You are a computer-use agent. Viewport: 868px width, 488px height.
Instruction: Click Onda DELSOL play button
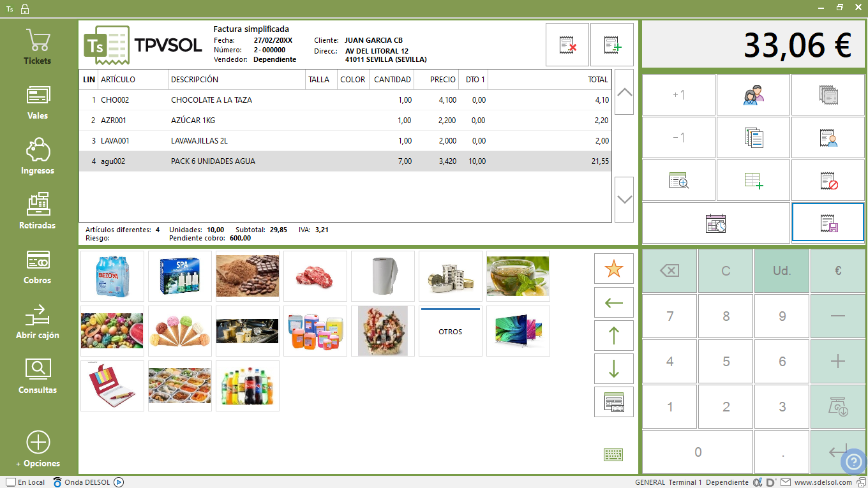119,482
